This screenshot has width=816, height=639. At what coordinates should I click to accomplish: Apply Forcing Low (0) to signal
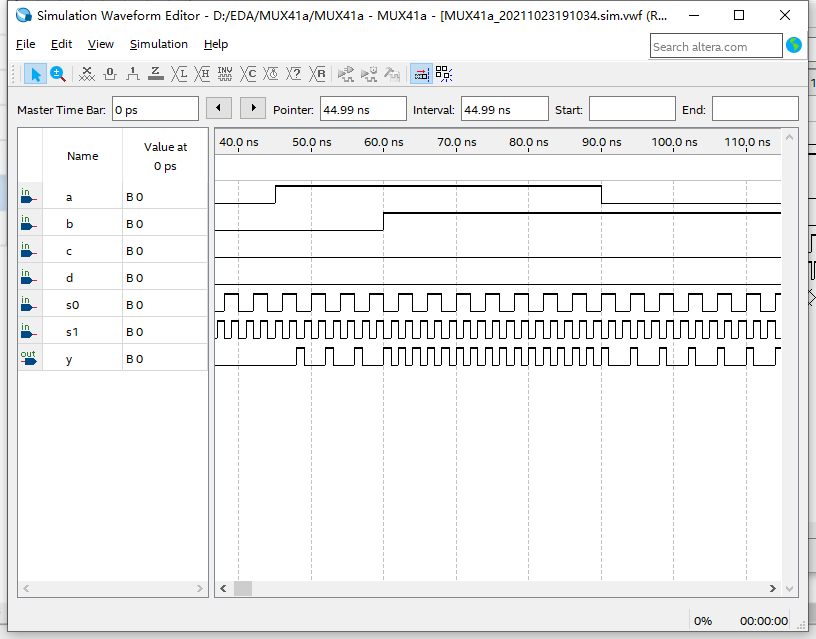pyautogui.click(x=110, y=74)
